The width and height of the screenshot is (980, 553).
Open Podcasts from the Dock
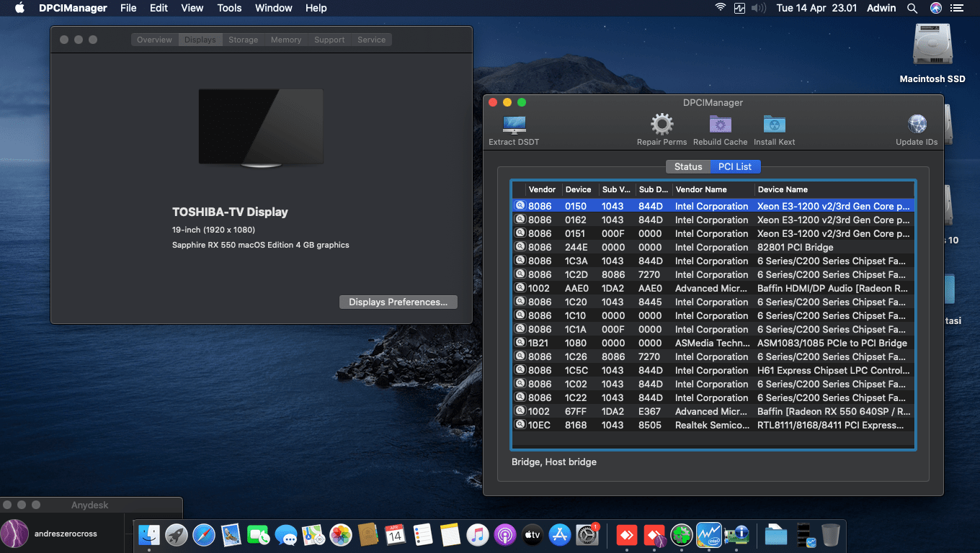504,535
